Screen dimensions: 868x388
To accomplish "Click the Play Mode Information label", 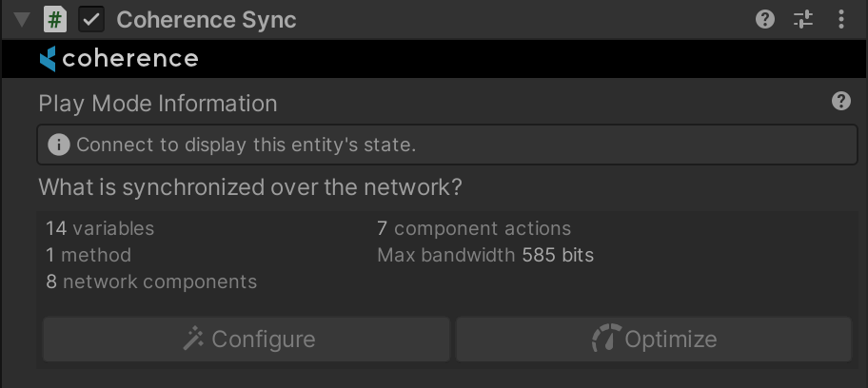I will click(x=158, y=103).
